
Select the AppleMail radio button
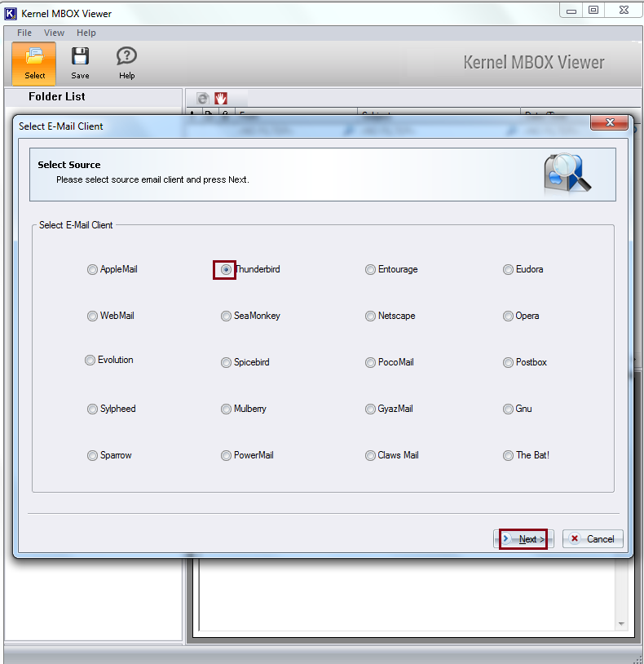(x=92, y=270)
